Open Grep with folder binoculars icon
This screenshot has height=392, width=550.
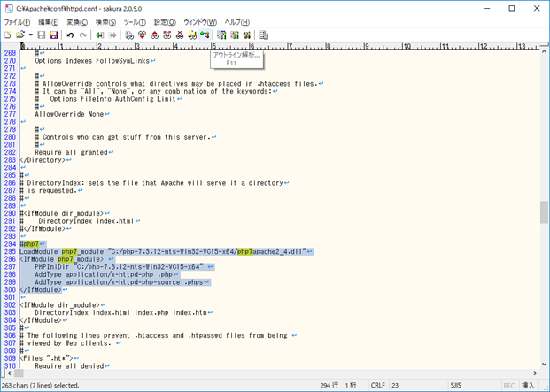point(192,35)
